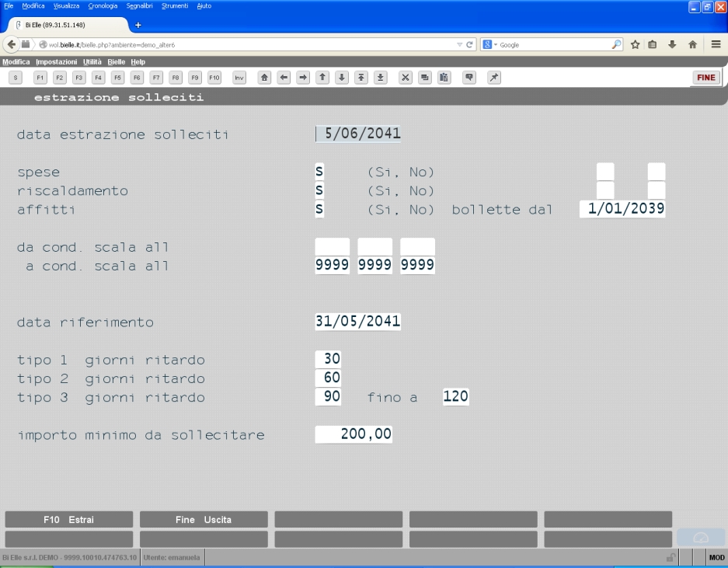Viewport: 728px width, 568px height.
Task: Click the speech bubble comment icon
Action: click(x=469, y=78)
